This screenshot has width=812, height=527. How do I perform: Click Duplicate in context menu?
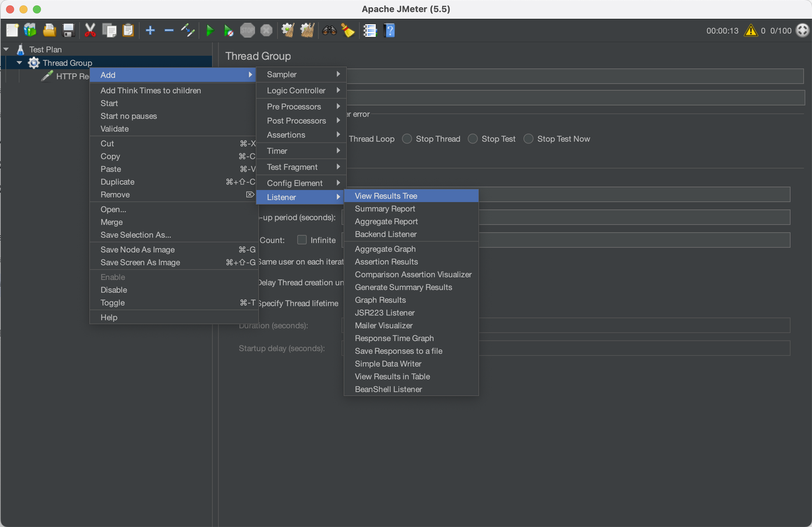173,182
